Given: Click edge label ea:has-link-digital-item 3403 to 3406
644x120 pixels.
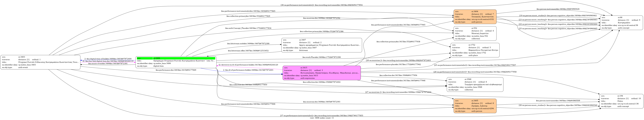Looking at the screenshot, I should point(108,61).
